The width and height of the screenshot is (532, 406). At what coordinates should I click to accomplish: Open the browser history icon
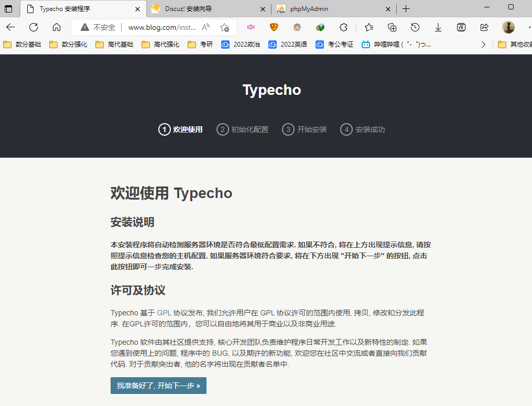tap(415, 27)
